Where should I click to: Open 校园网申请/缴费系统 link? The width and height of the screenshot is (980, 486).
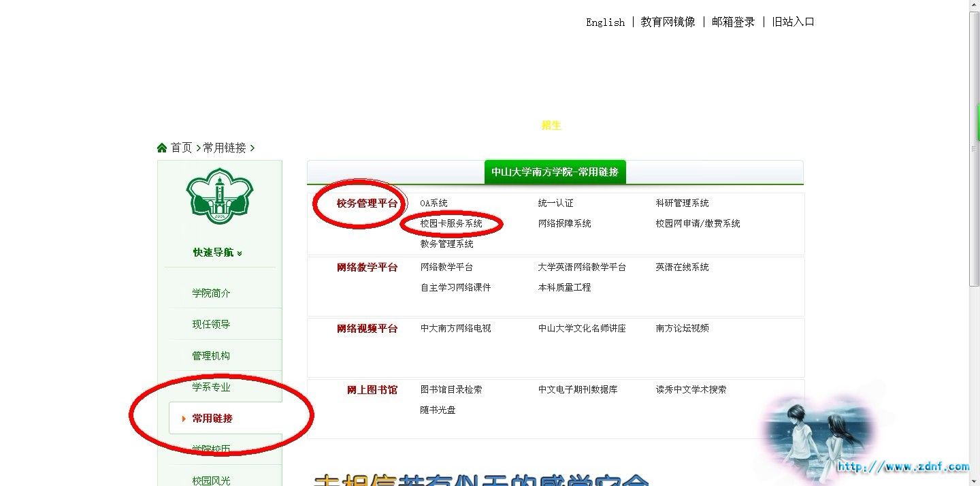coord(698,223)
